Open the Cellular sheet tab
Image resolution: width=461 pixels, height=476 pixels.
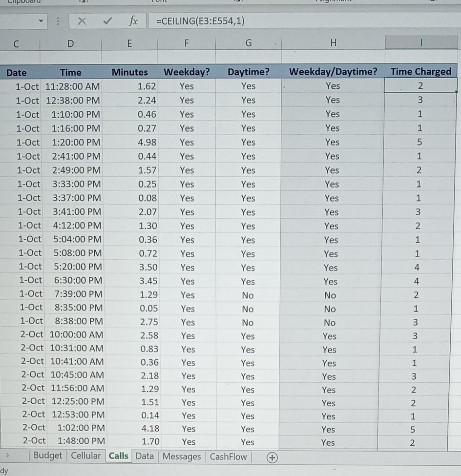click(85, 455)
